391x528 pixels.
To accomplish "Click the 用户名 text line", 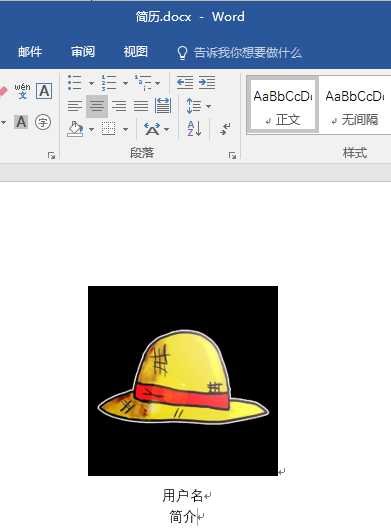I will pyautogui.click(x=183, y=496).
